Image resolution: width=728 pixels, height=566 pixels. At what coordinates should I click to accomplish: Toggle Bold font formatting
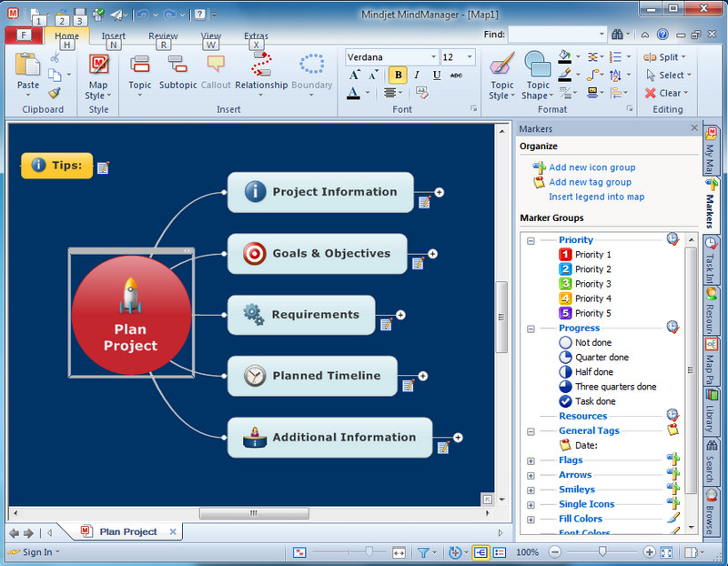coord(398,75)
